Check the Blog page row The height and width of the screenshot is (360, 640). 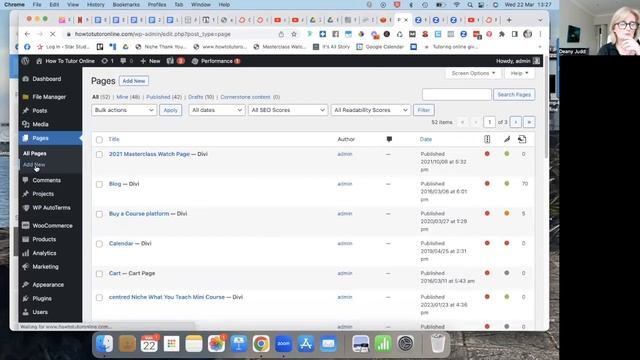(99, 184)
